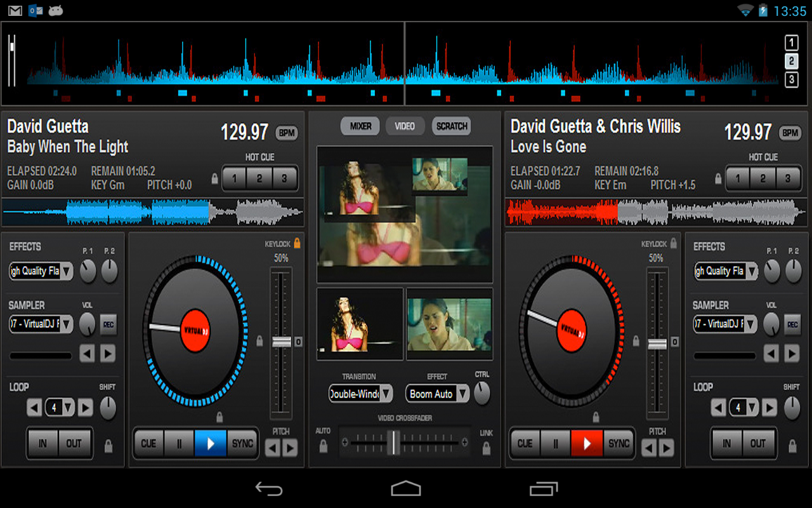Open the Boom Auto effect dropdown
The width and height of the screenshot is (812, 508).
[438, 394]
